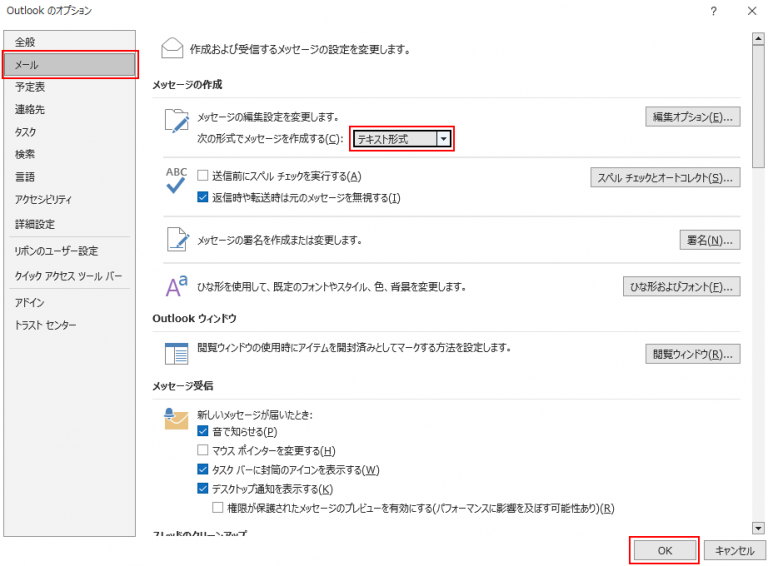Open 検索 options category
The image size is (768, 566).
pos(70,155)
